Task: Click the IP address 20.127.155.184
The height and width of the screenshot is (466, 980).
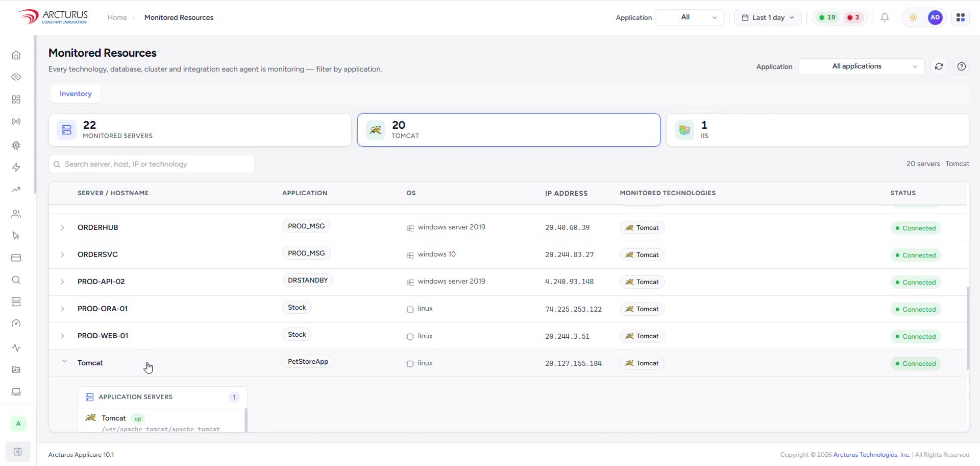Action: [573, 363]
